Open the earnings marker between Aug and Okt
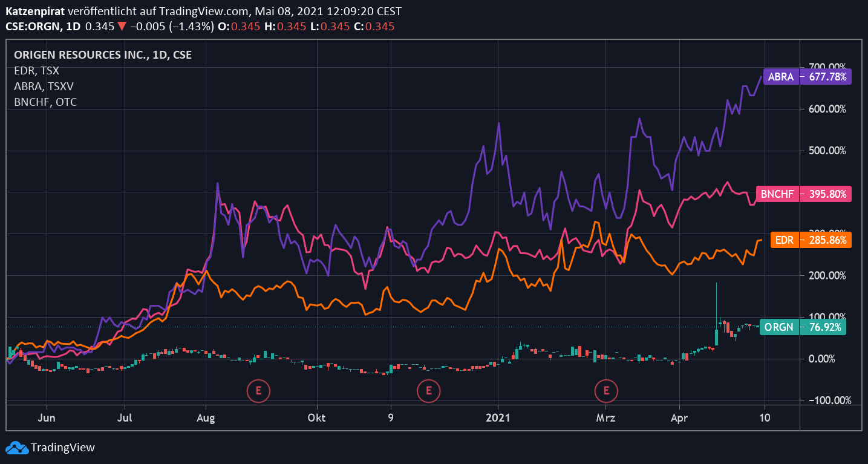The height and width of the screenshot is (464, 868). click(258, 391)
